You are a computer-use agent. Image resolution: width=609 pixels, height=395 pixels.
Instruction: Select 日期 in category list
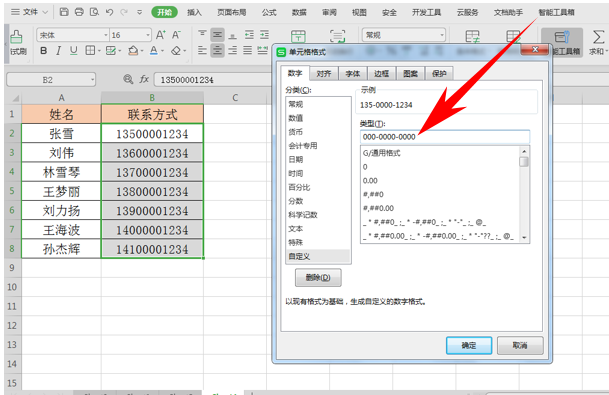[x=296, y=160]
